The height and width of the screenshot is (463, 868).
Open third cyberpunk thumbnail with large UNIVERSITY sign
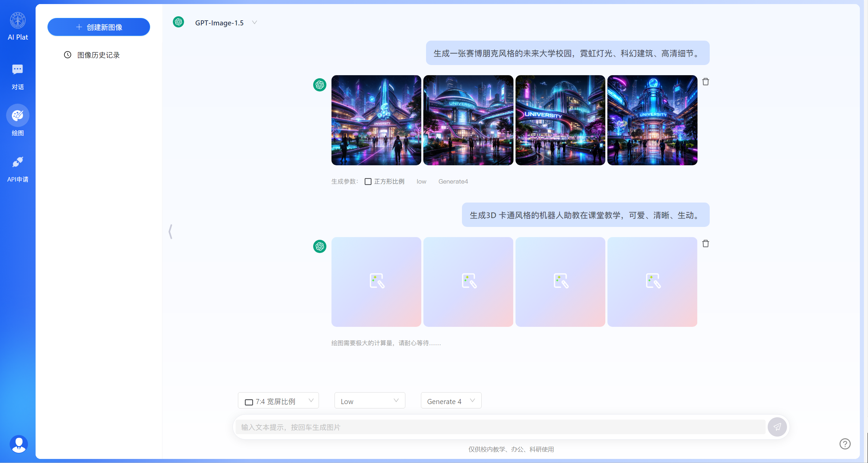560,120
